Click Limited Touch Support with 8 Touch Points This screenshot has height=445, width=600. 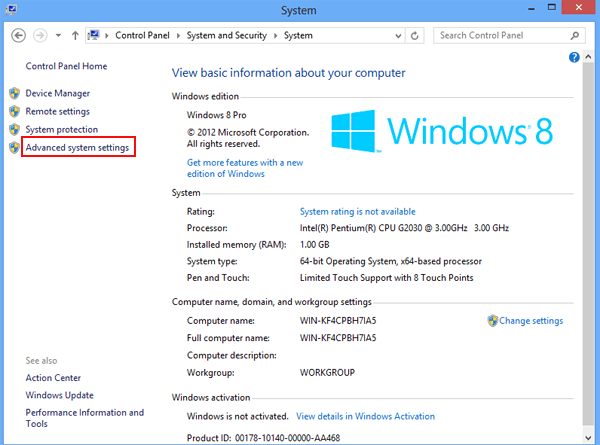pyautogui.click(x=386, y=278)
